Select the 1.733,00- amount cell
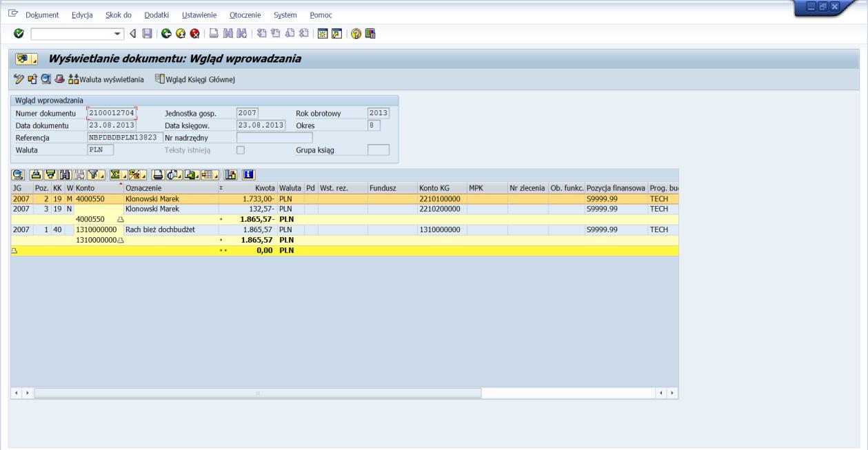The height and width of the screenshot is (450, 868). [248, 198]
